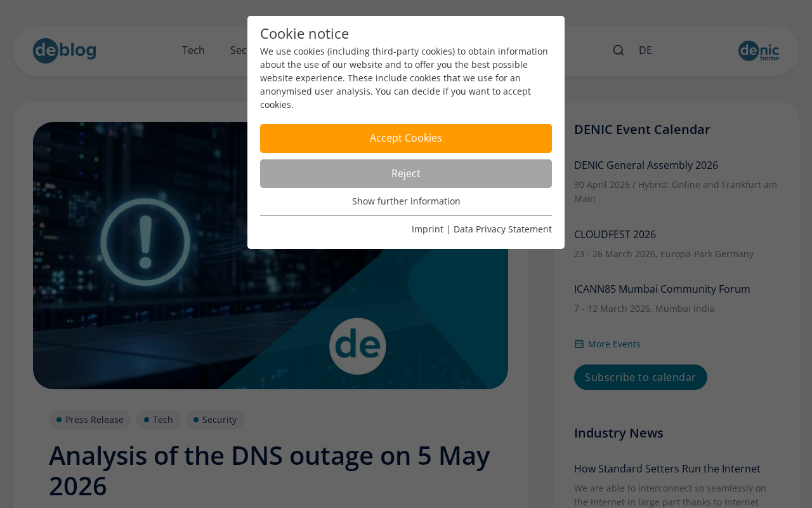
Task: Click Subscribe to calendar button
Action: (x=641, y=377)
